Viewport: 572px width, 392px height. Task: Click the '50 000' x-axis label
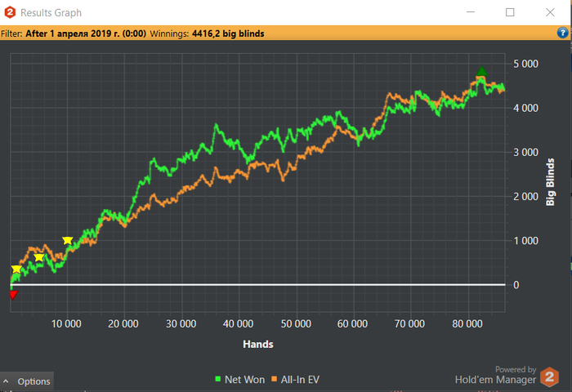point(296,324)
